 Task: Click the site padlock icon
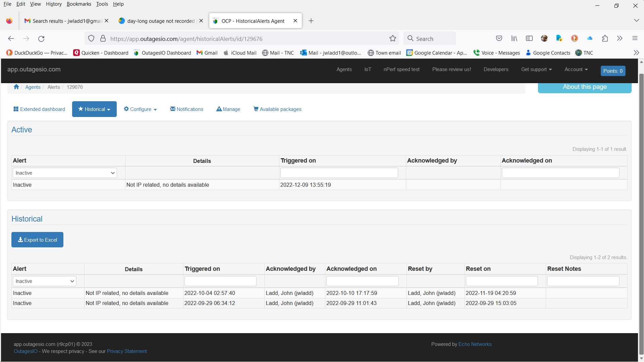click(x=103, y=39)
